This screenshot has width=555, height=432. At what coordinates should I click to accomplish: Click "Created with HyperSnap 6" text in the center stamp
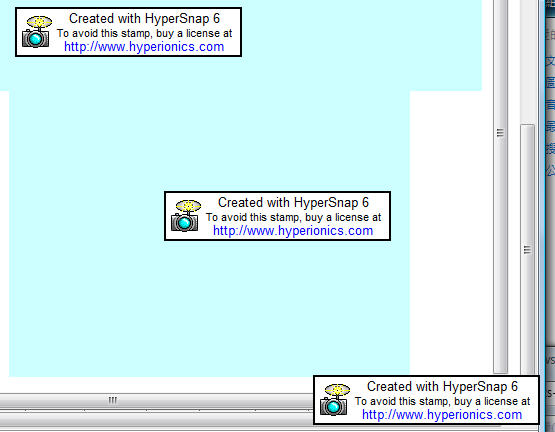tap(293, 203)
